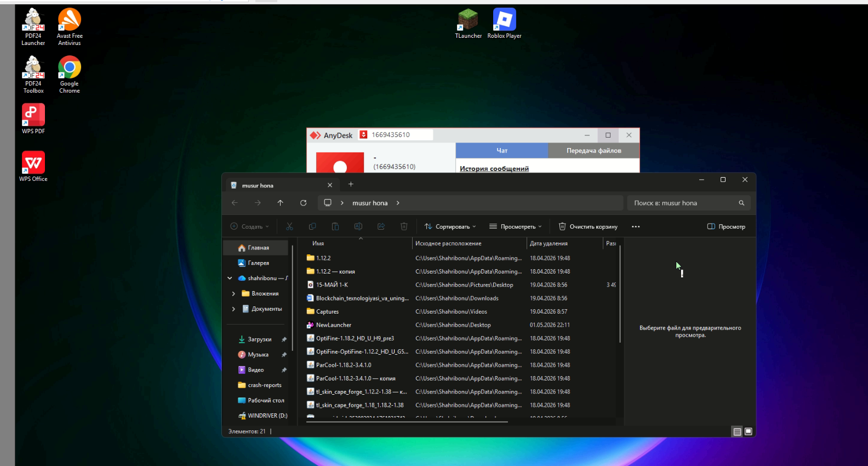
Task: Select the musur hona Explorer tab
Action: point(282,185)
